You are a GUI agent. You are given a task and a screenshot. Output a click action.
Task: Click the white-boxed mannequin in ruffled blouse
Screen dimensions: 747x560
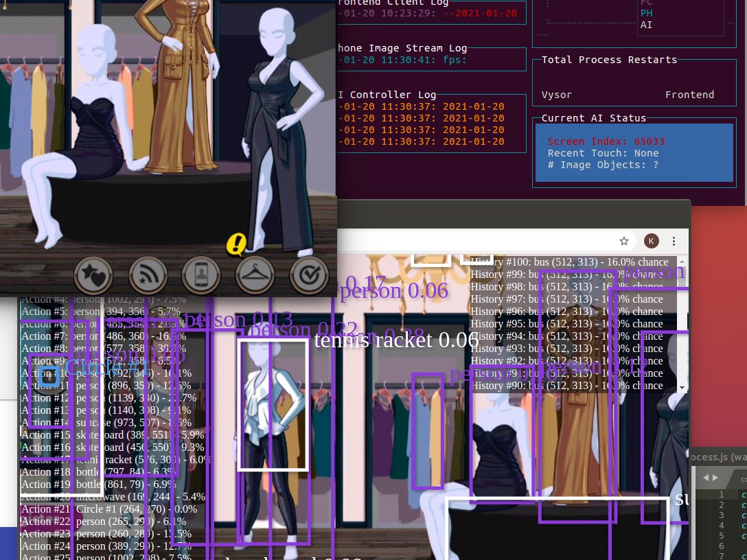tap(273, 405)
